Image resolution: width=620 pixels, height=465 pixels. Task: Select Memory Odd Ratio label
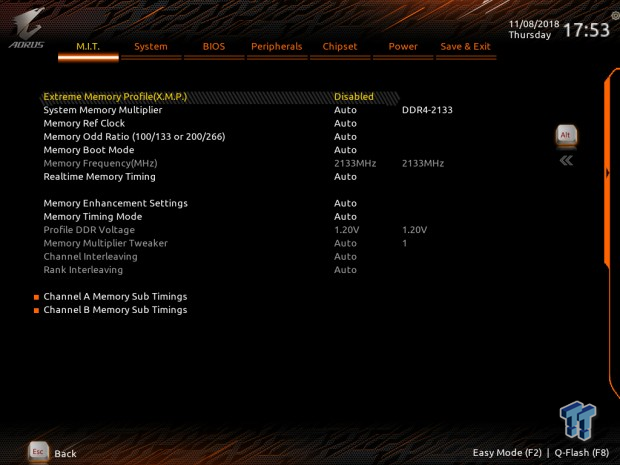pos(134,137)
